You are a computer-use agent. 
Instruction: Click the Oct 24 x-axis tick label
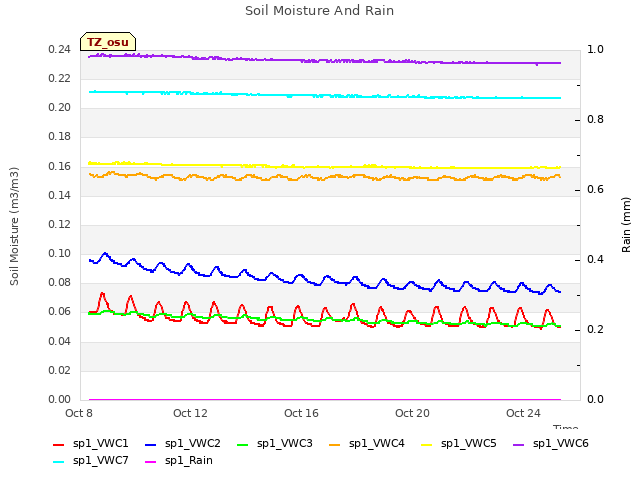click(523, 413)
